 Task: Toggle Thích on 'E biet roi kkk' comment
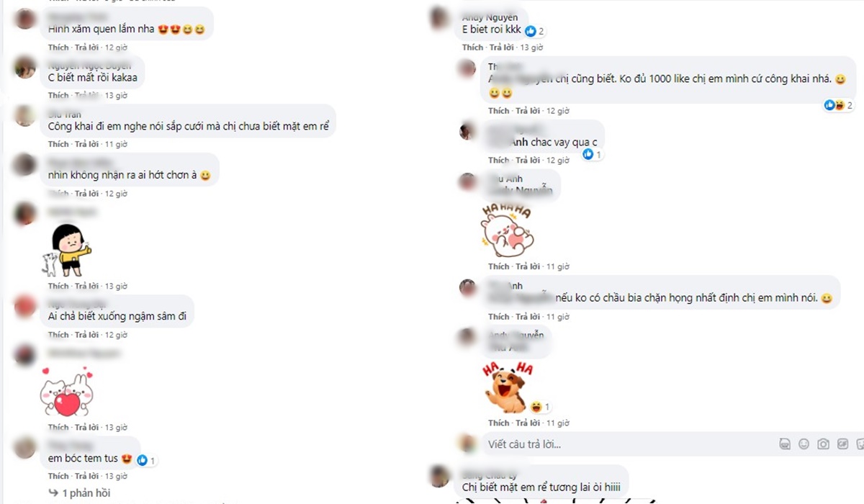click(x=472, y=48)
